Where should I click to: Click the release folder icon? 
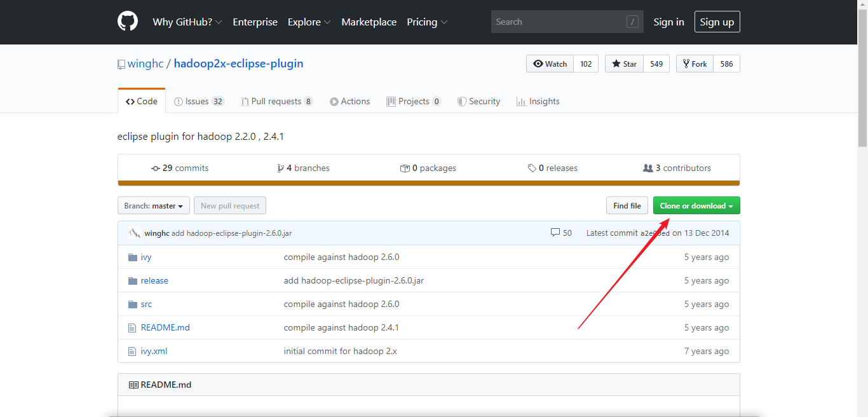(133, 281)
